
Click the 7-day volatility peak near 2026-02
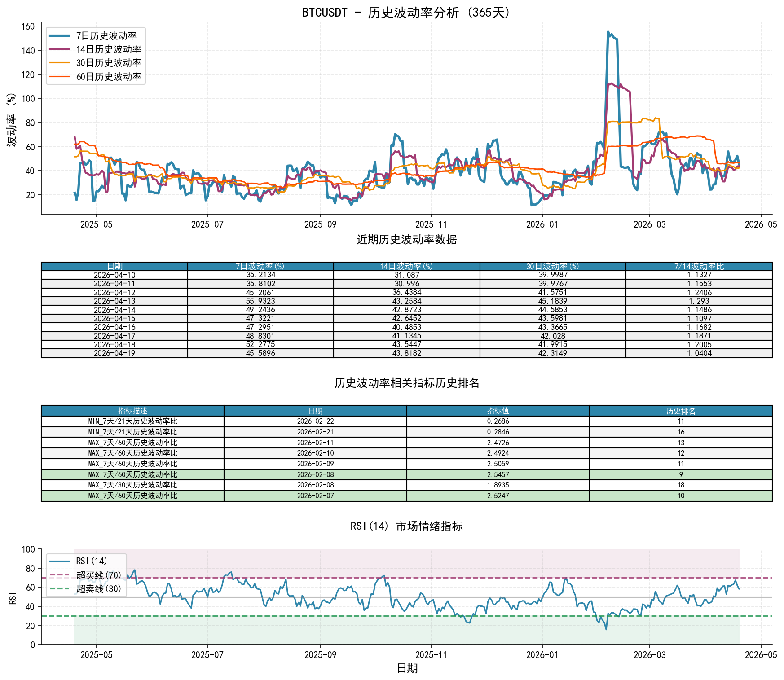[608, 31]
